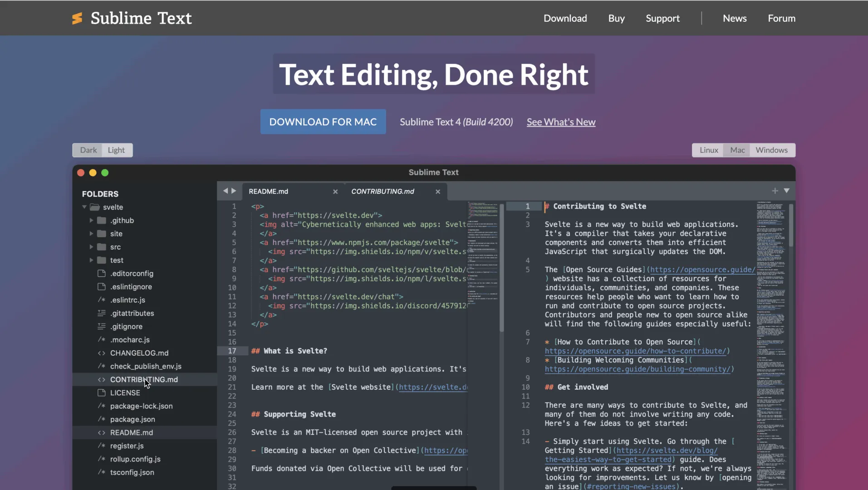
Task: Click the check_publish_env.js script icon
Action: (x=102, y=366)
